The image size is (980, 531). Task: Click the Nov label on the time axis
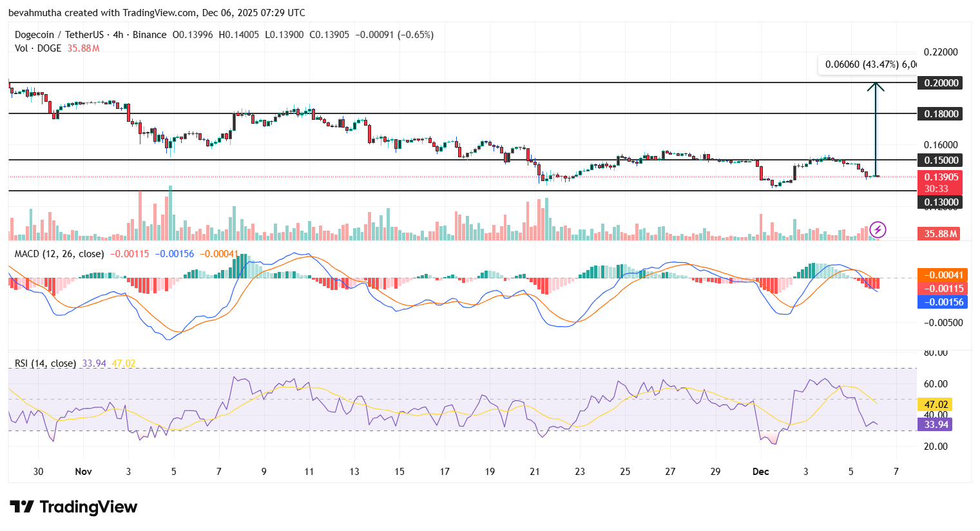(x=83, y=472)
